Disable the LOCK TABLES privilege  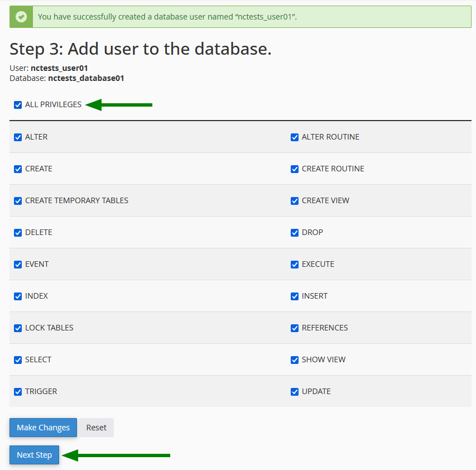(18, 328)
